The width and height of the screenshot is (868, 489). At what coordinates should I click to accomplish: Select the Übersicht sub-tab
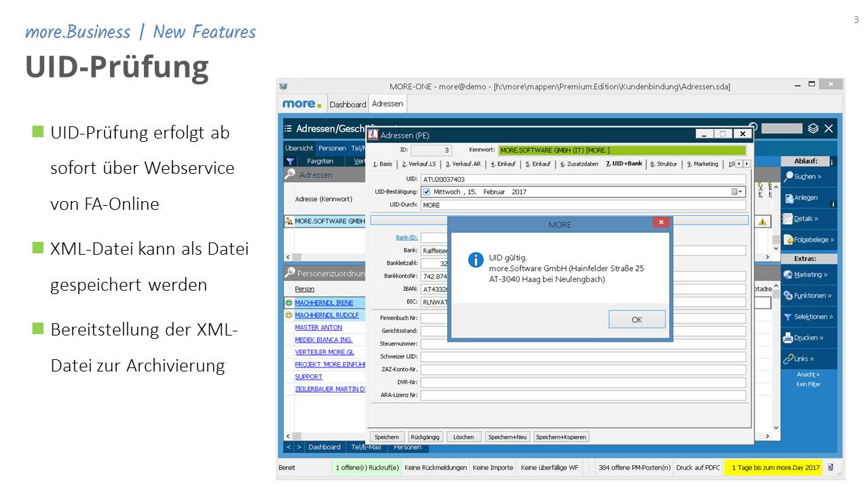point(299,148)
